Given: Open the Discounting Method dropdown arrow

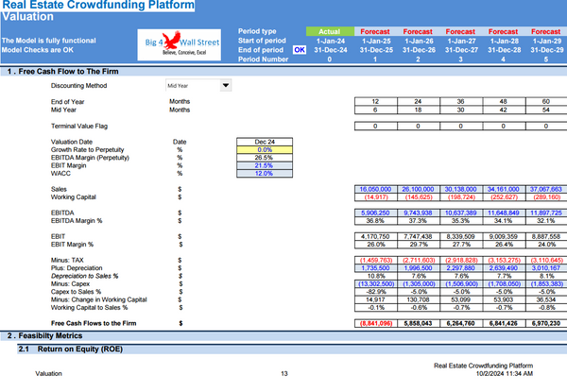Looking at the screenshot, I should [x=225, y=85].
